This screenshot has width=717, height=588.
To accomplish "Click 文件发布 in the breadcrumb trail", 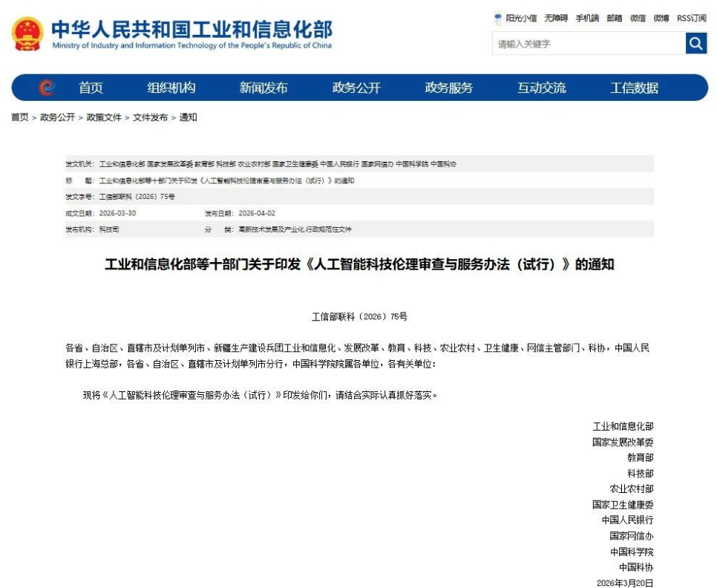I will pyautogui.click(x=150, y=117).
